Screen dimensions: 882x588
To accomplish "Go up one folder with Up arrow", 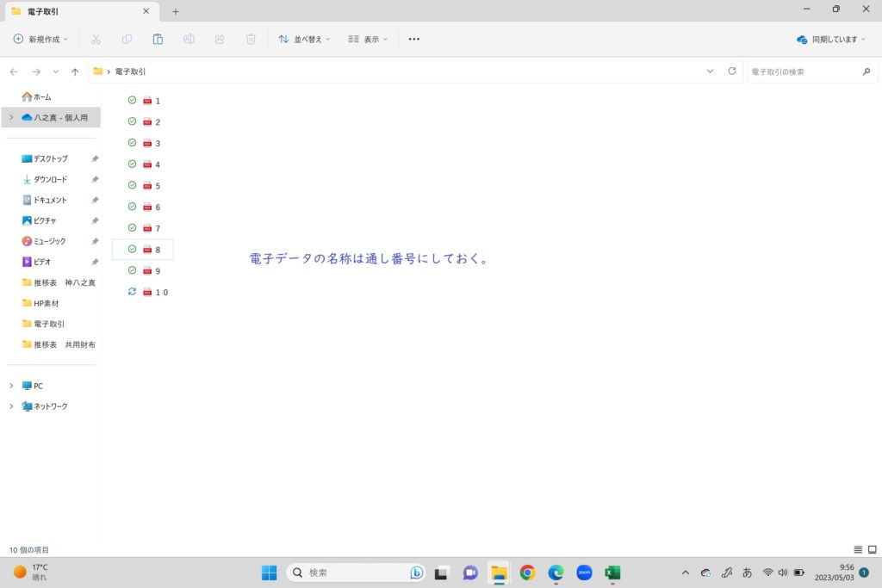I will pos(75,71).
